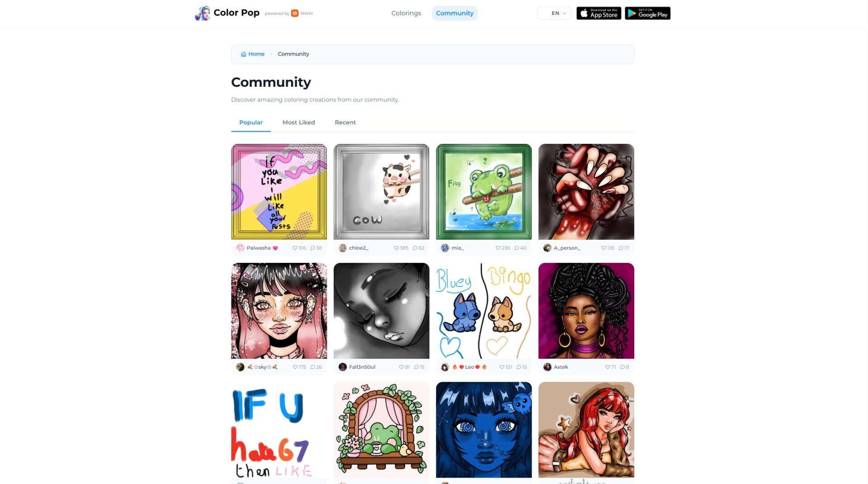
Task: Switch to the Most Liked tab
Action: pyautogui.click(x=298, y=122)
